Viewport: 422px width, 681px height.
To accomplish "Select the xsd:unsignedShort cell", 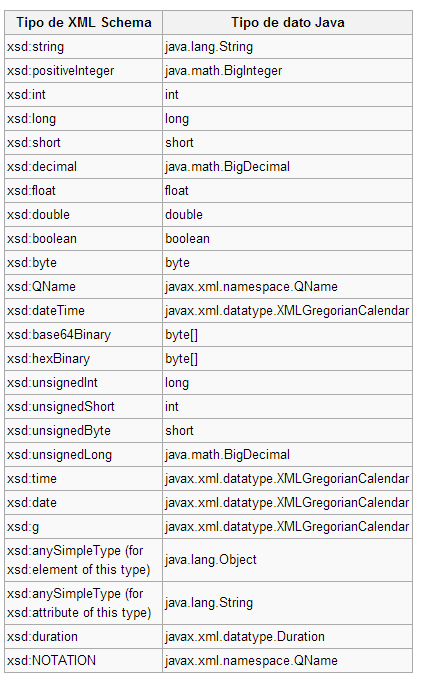I will pos(84,407).
